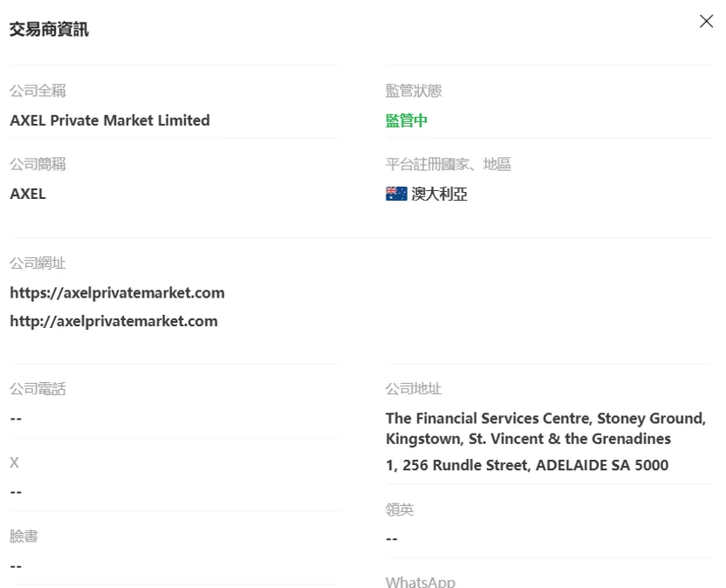Click the Australian flag icon
The height and width of the screenshot is (588, 726).
click(396, 194)
